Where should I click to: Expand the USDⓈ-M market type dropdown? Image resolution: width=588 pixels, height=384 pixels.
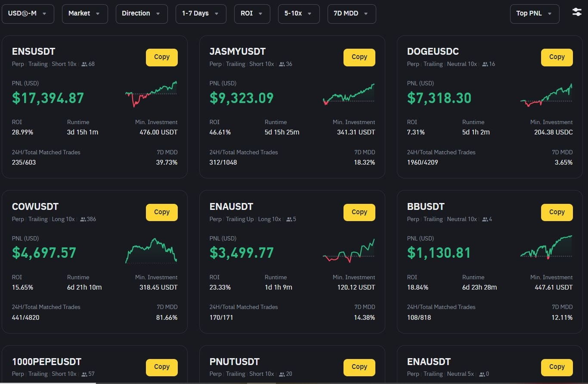point(28,14)
